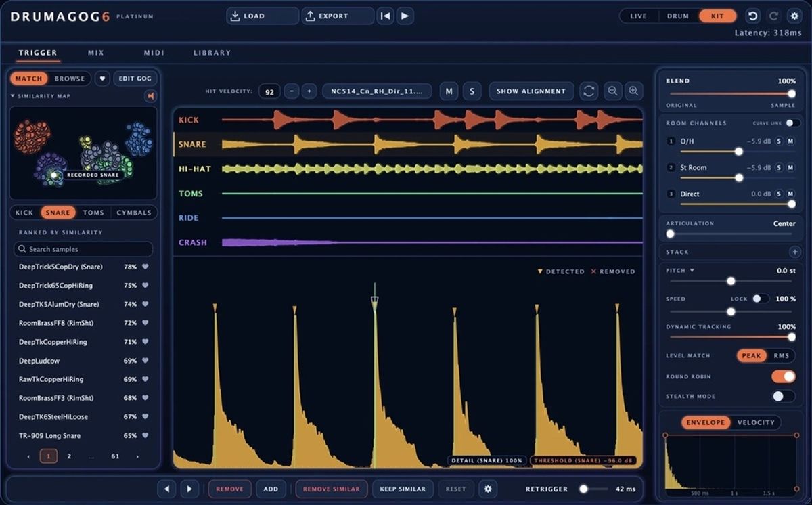
Task: Click the Edit Gog button
Action: (x=135, y=79)
